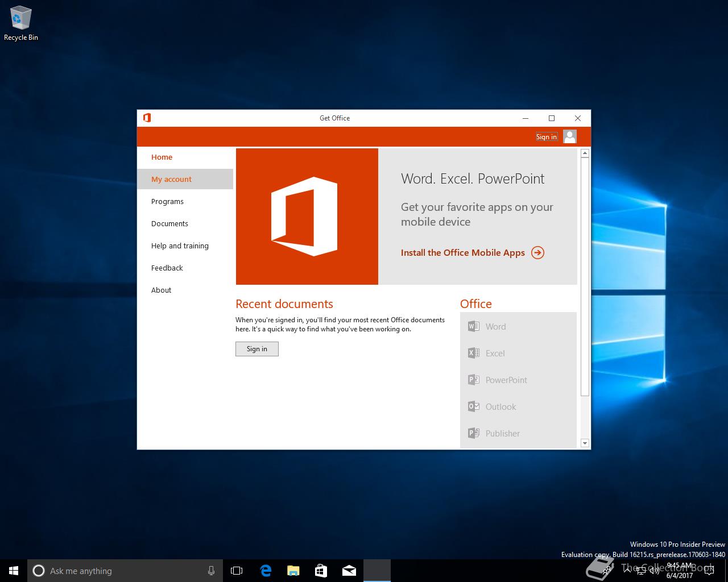
Task: Maximize the Get Office window
Action: (x=552, y=118)
